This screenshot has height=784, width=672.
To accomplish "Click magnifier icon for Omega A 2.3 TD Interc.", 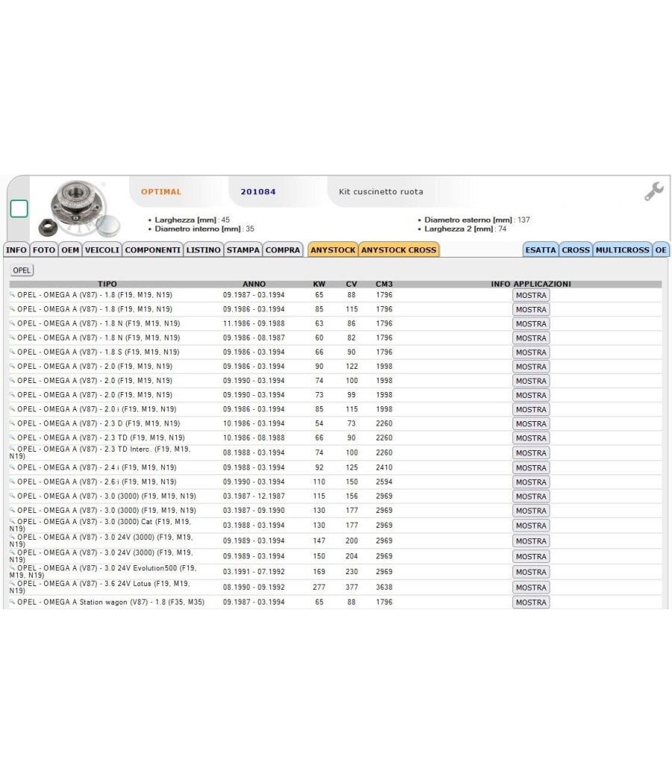I will [x=13, y=449].
